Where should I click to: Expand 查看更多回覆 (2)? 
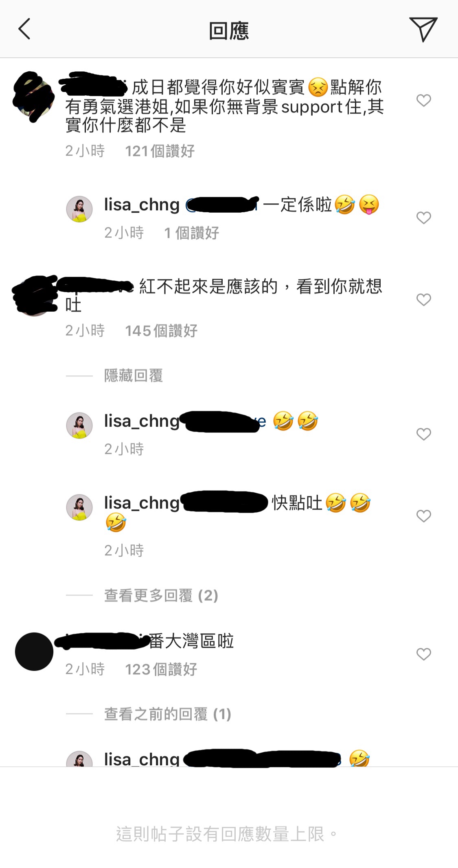pyautogui.click(x=161, y=595)
